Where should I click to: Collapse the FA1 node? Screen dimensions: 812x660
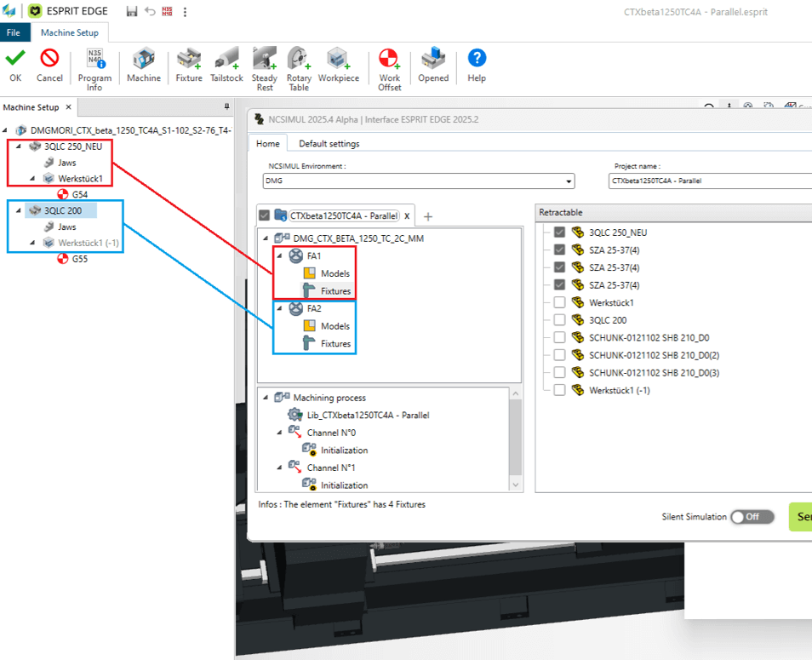pos(280,256)
